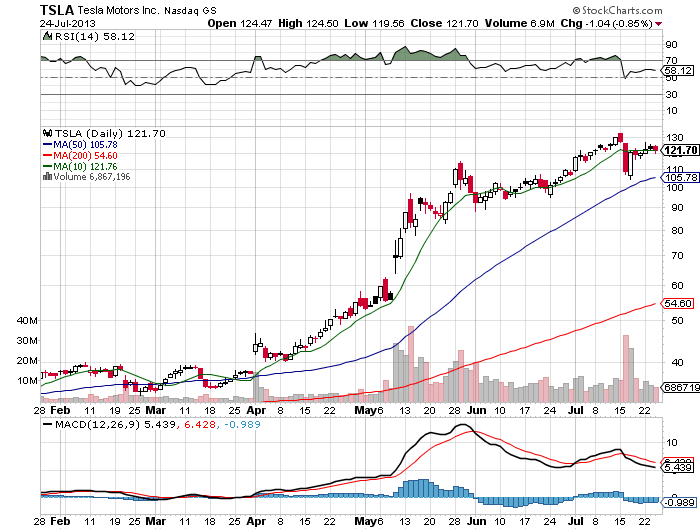This screenshot has height=530, width=700.
Task: Click the 90 label on the RSI axis
Action: [x=671, y=45]
